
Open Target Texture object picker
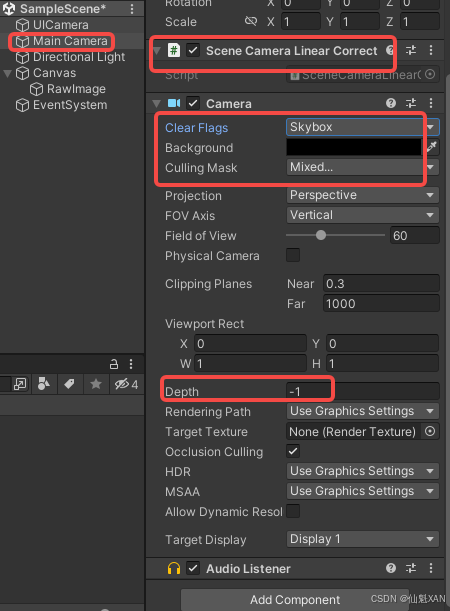click(x=430, y=431)
